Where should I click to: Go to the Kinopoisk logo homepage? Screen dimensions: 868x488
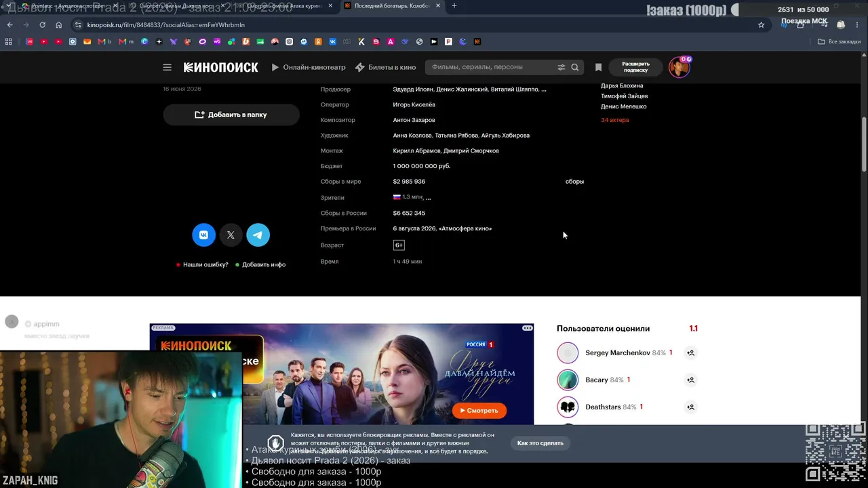tap(220, 67)
